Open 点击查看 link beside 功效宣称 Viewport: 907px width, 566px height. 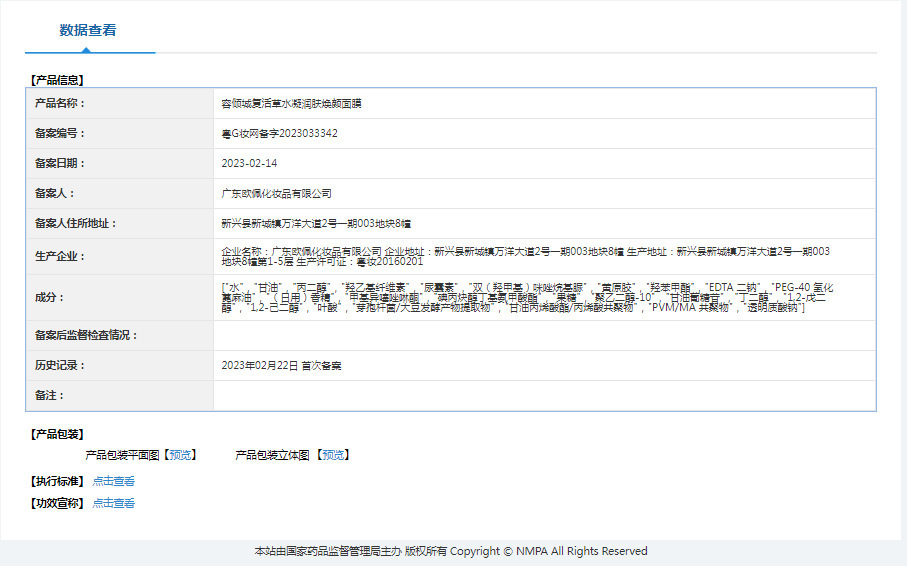click(x=113, y=503)
